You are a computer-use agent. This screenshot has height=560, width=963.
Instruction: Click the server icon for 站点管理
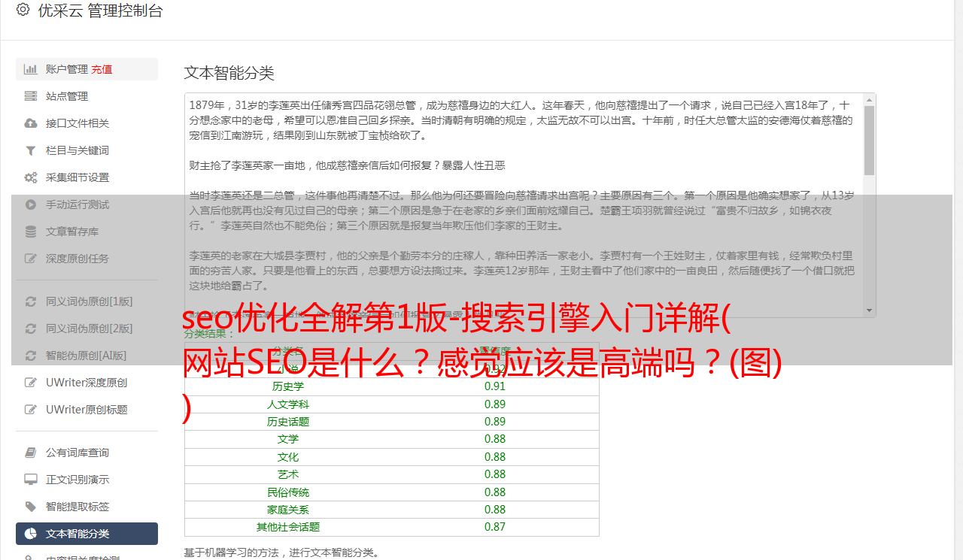pos(31,96)
